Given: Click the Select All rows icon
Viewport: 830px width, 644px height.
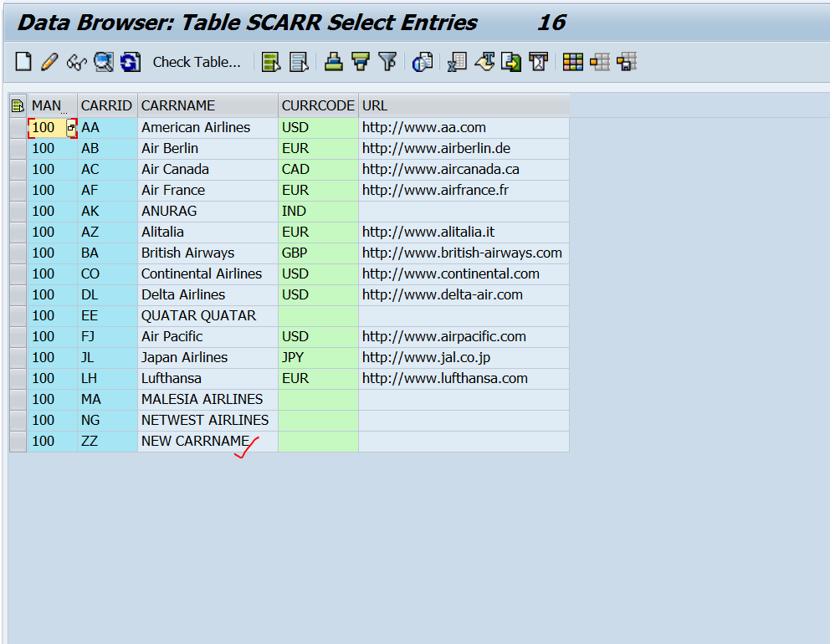Looking at the screenshot, I should pyautogui.click(x=271, y=62).
